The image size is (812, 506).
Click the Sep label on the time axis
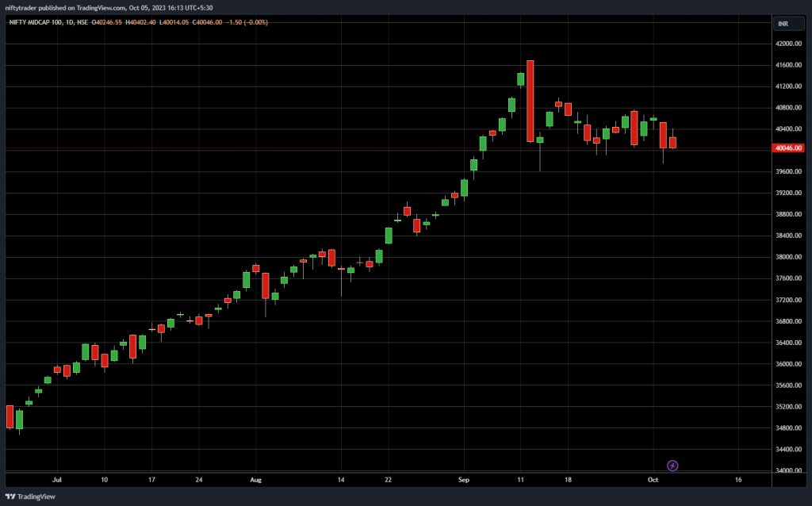464,480
